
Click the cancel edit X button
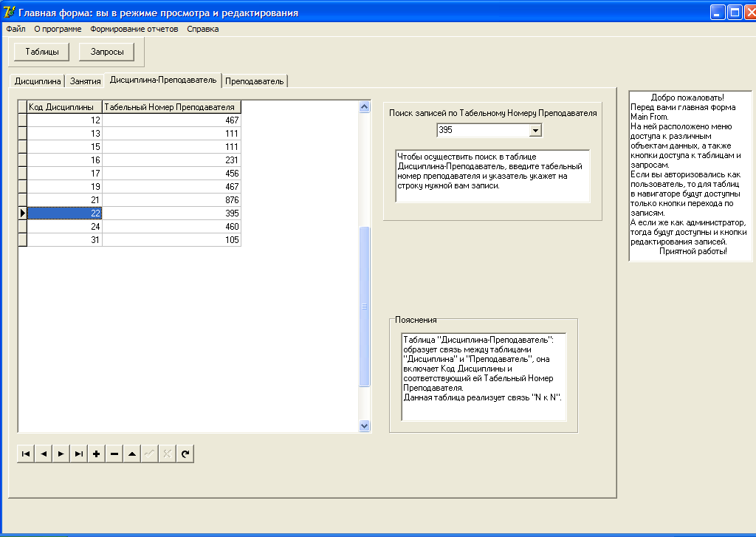[x=168, y=454]
